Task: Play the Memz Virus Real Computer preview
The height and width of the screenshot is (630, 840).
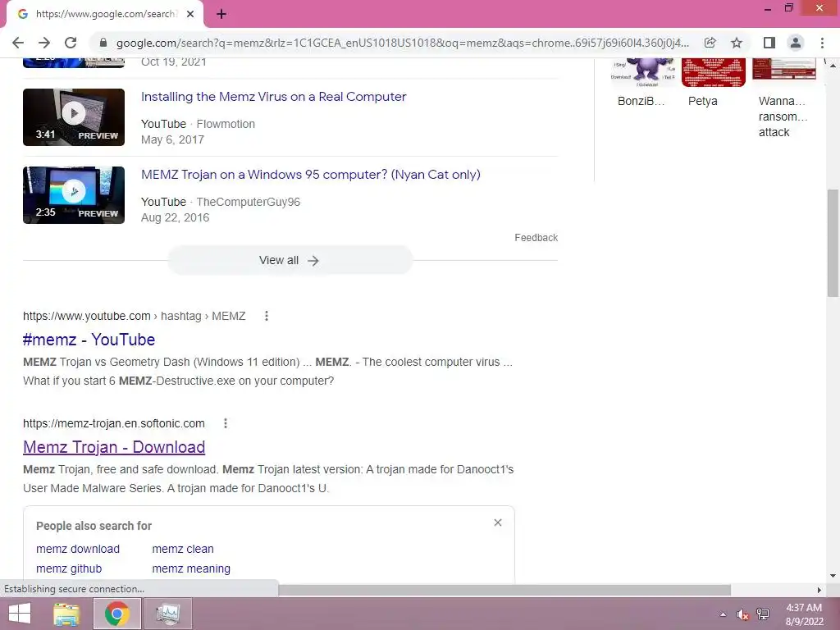Action: tap(73, 116)
